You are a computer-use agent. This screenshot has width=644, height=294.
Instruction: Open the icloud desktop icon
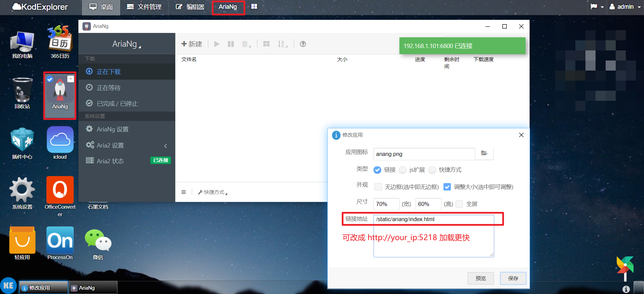(60, 143)
